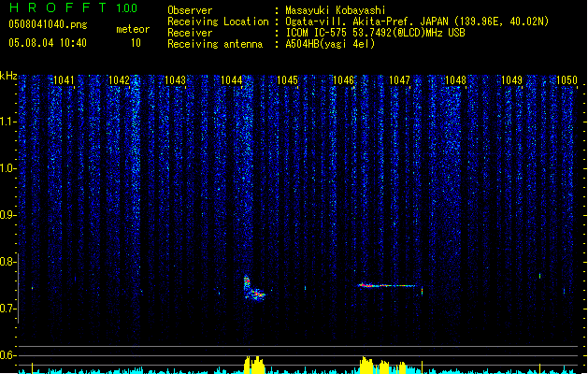Click the observer name Masayuki Kobayashi
This screenshot has width=588, height=374.
click(x=336, y=10)
